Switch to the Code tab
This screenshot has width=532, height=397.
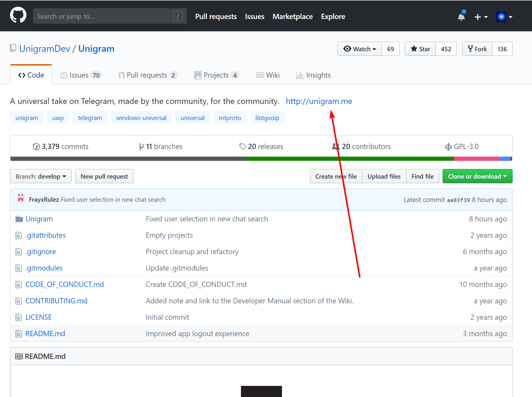[31, 75]
